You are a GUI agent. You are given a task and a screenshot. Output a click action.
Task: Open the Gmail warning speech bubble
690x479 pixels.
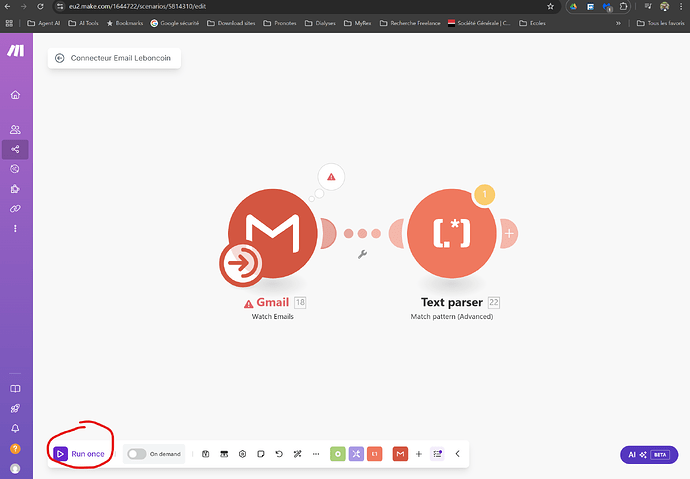[331, 177]
